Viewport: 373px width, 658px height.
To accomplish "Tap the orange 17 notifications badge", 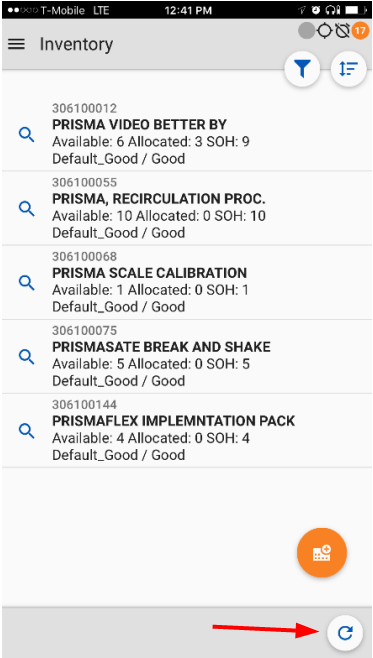I will click(360, 31).
